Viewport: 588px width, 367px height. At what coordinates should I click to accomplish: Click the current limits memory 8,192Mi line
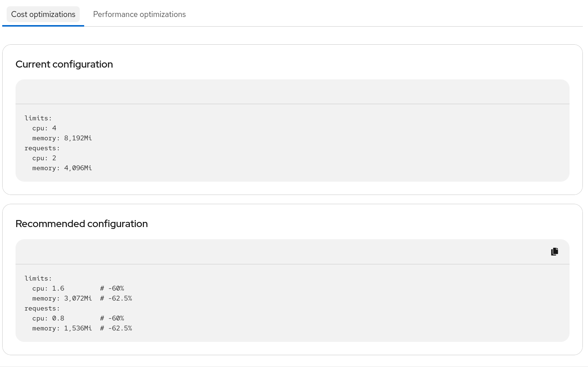tap(62, 138)
